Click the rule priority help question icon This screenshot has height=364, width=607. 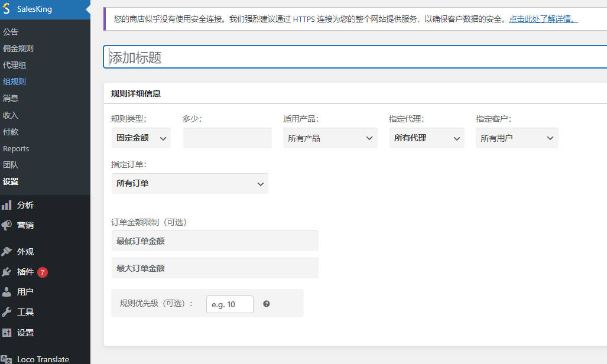[267, 304]
